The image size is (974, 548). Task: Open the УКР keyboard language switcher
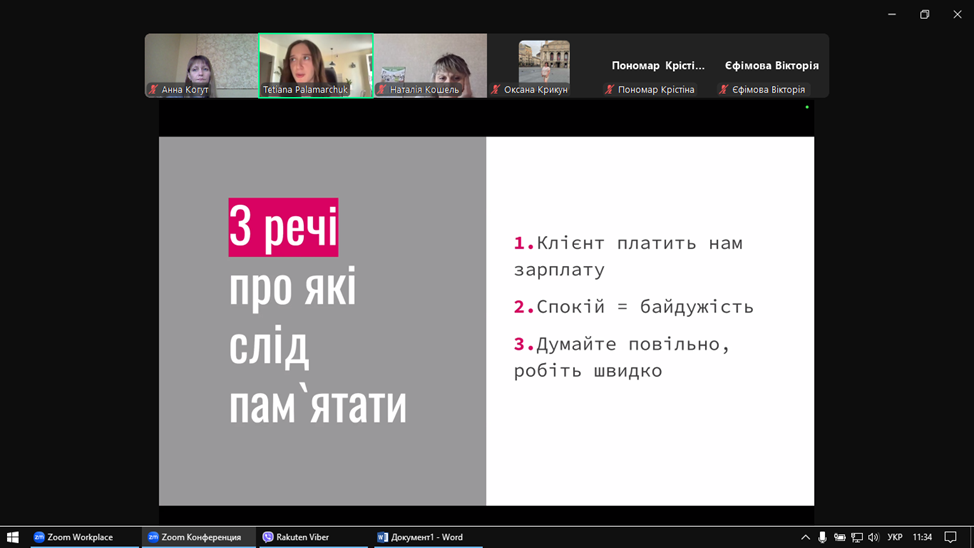click(x=895, y=537)
